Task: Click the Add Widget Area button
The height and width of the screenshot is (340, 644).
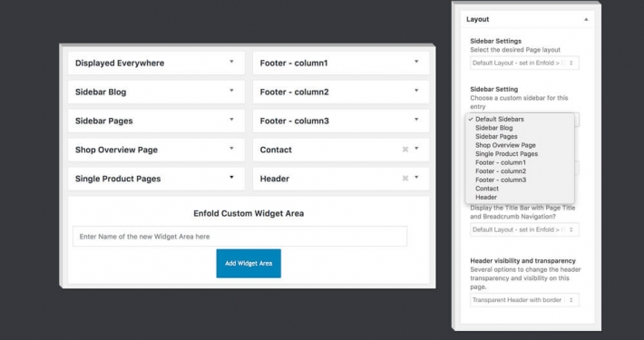Action: click(249, 263)
